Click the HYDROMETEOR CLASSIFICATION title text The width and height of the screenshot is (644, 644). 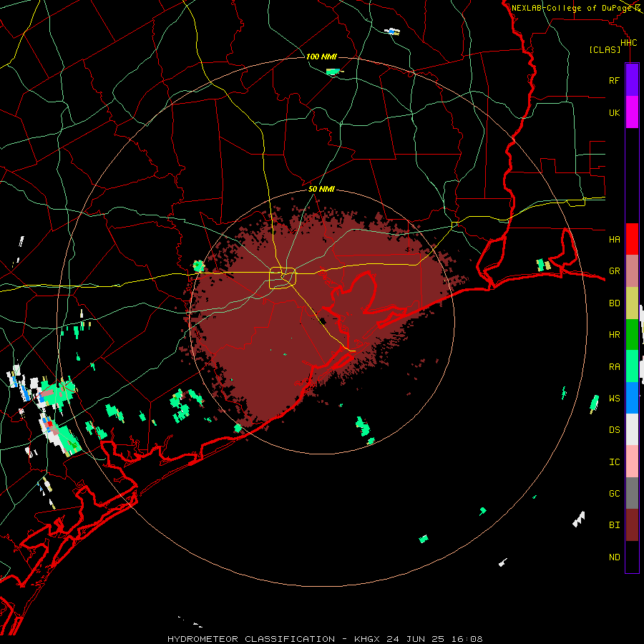click(x=251, y=639)
